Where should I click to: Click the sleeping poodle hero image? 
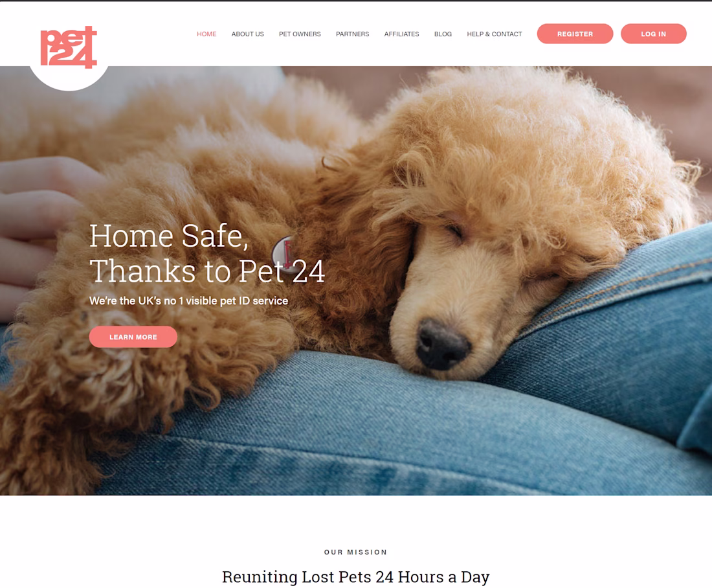(x=356, y=280)
